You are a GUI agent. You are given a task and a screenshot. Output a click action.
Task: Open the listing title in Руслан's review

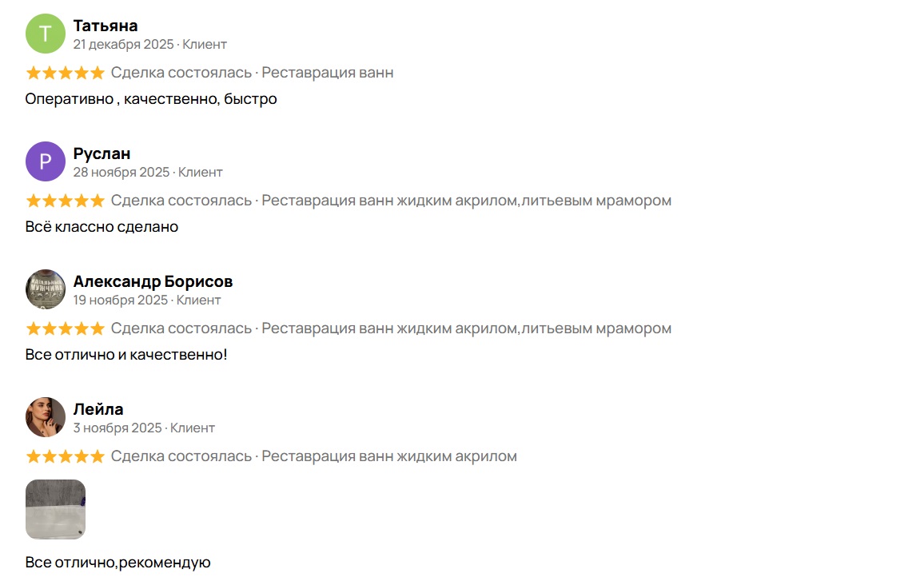click(x=466, y=201)
